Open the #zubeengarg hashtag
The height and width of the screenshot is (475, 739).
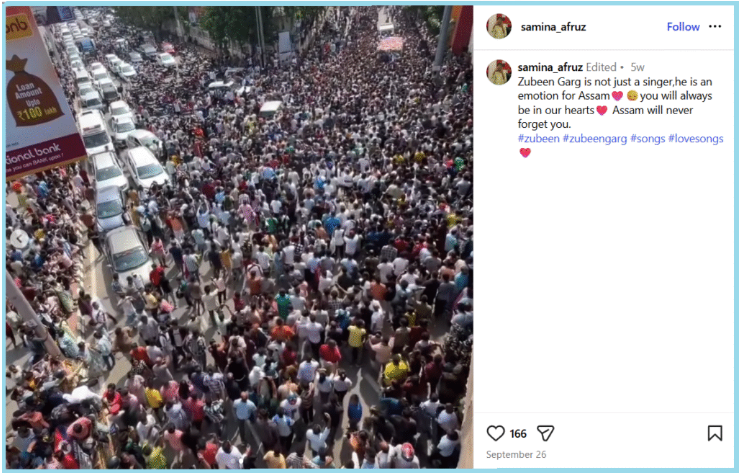595,139
